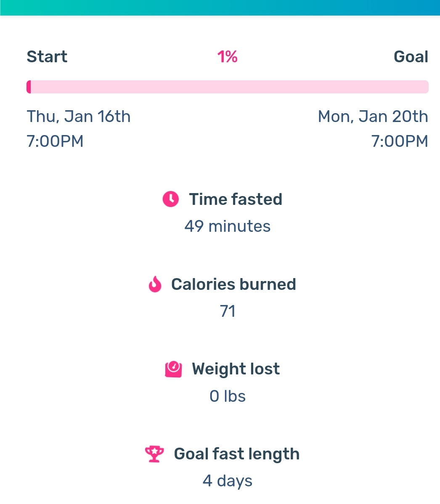440x504 pixels.
Task: Click the 1% progress percentage
Action: pos(228,57)
